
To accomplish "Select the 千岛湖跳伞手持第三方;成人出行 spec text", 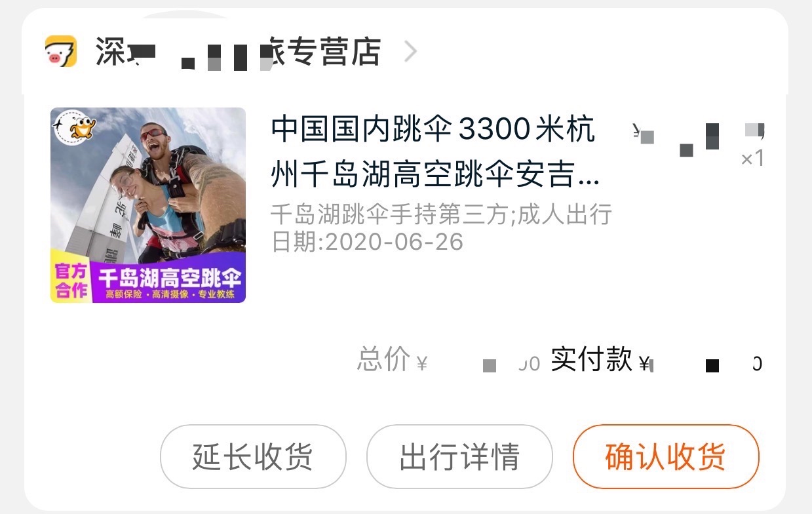I will point(441,214).
